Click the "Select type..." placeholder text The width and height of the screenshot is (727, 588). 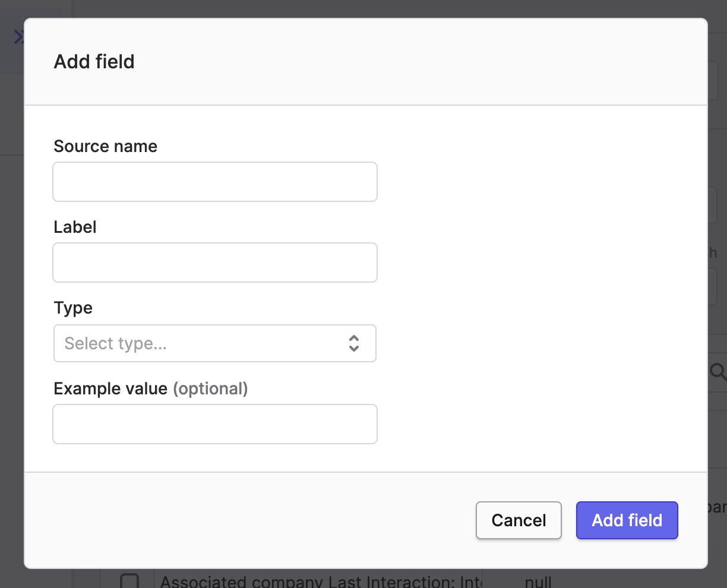click(x=116, y=343)
